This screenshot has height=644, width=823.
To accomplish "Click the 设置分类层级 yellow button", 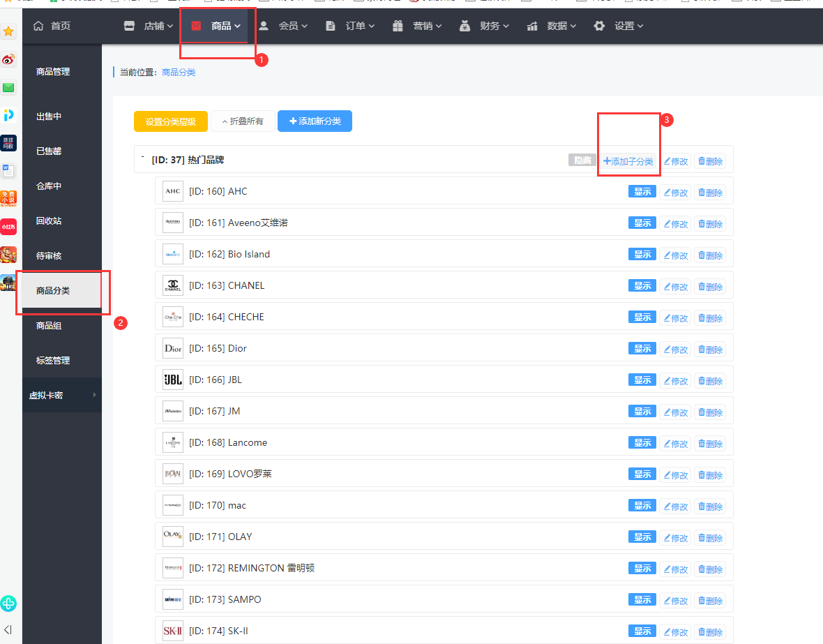I will click(x=171, y=121).
